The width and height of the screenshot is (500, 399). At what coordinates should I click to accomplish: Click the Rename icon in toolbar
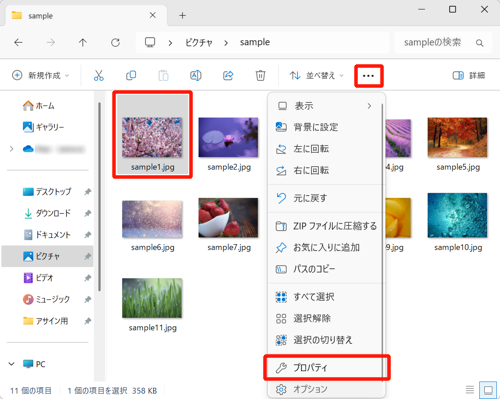196,76
